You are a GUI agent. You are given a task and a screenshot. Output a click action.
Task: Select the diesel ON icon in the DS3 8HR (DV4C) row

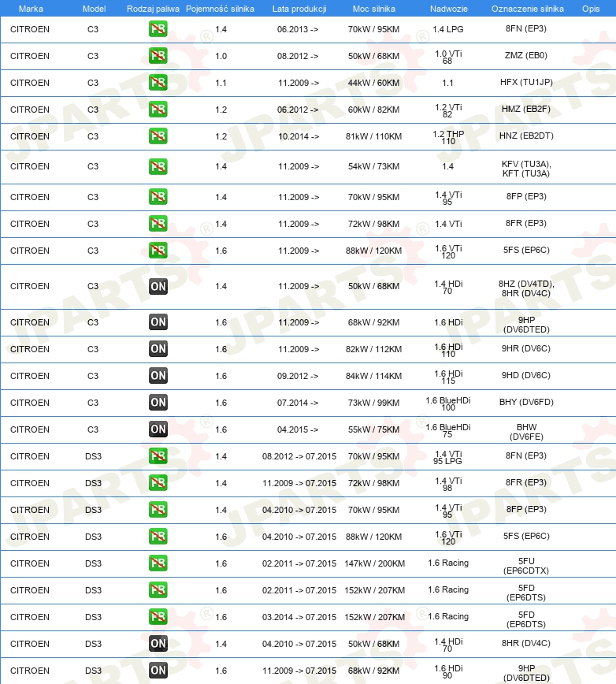point(158,644)
